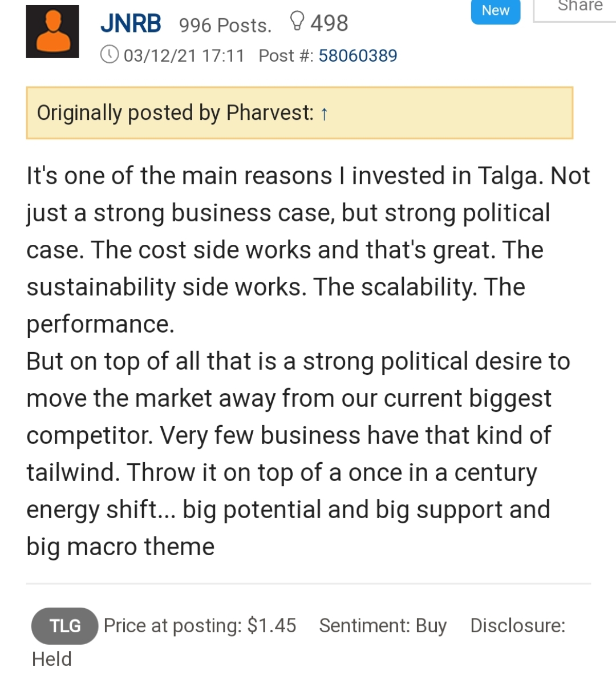Click the TLG ticker tag
The height and width of the screenshot is (683, 616).
point(65,626)
